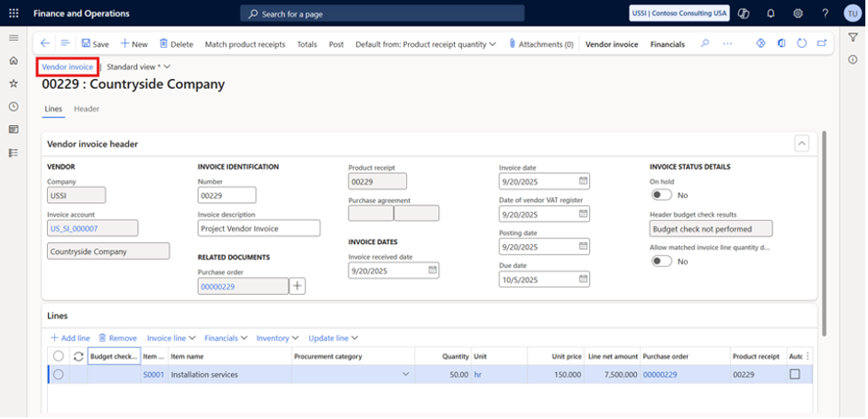Click the add purchase order plus button
This screenshot has height=419, width=868.
(x=298, y=286)
